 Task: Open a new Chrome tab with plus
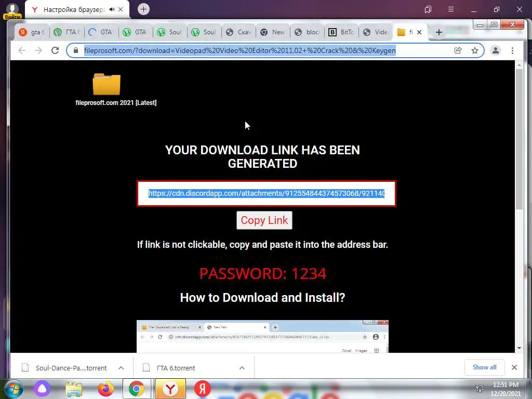[438, 32]
